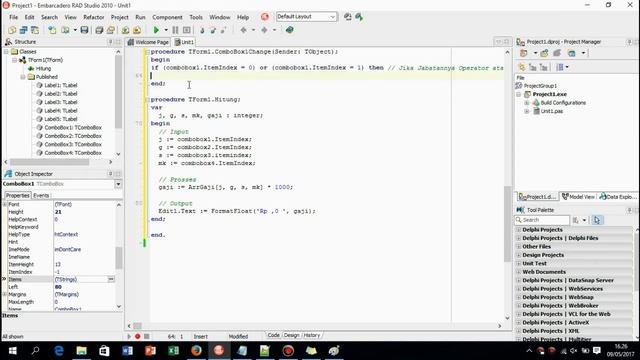Click the Forward navigation arrow icon
Image resolution: width=640 pixels, height=360 pixels.
pyautogui.click(x=264, y=30)
